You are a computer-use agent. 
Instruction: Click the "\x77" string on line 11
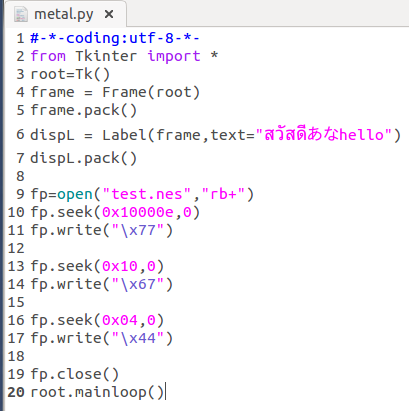tap(138, 230)
